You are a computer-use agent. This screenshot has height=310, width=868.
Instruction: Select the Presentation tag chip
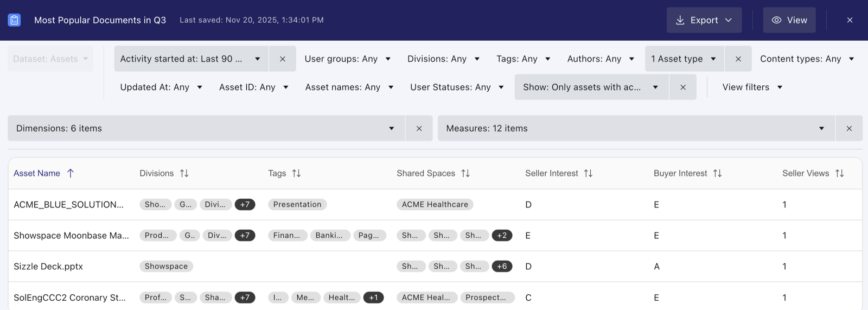[297, 204]
